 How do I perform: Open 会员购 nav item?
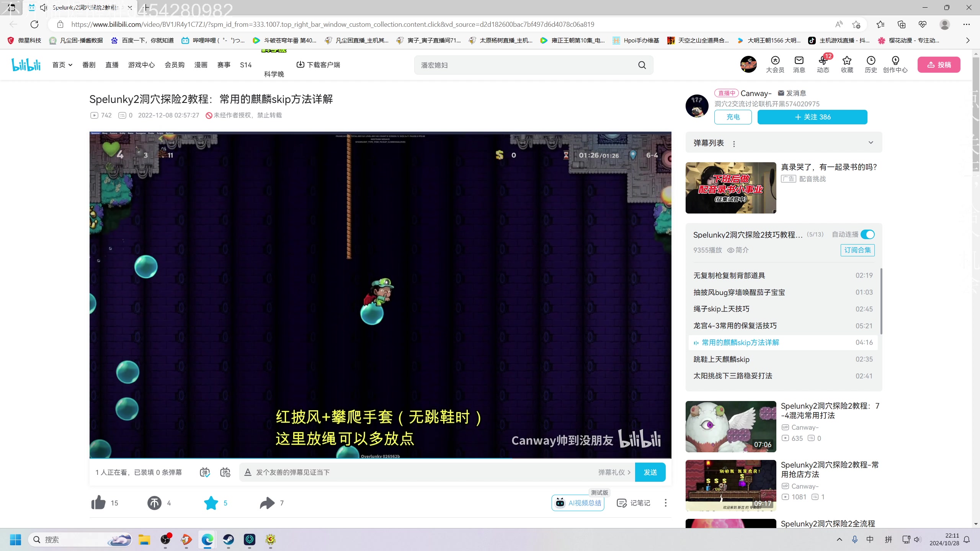pos(175,65)
